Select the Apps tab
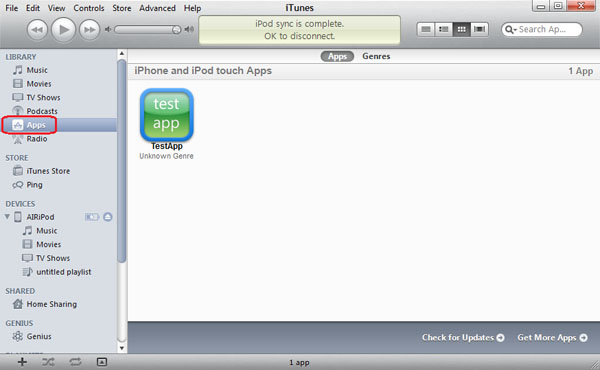Screen dimensions: 600x370 pyautogui.click(x=337, y=56)
